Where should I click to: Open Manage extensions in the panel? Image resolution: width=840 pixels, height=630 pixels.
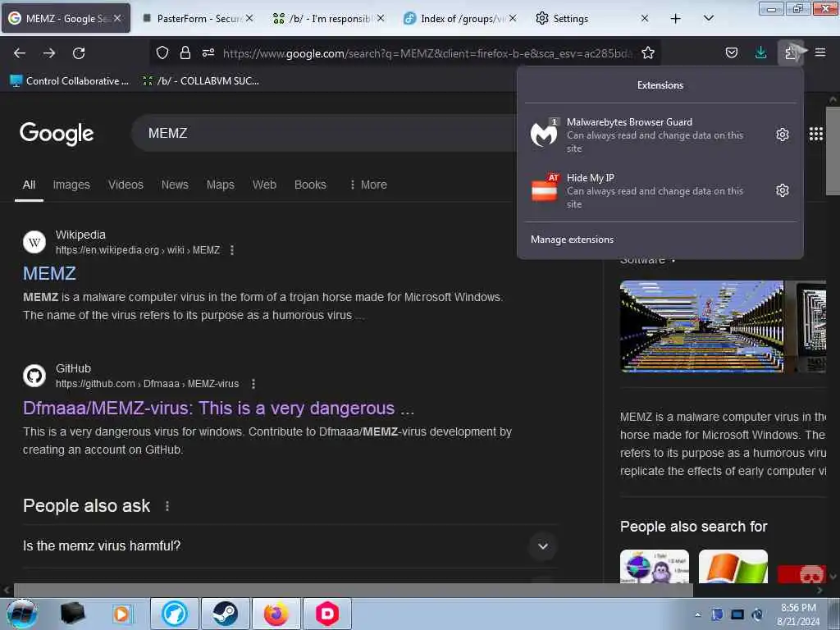point(572,240)
